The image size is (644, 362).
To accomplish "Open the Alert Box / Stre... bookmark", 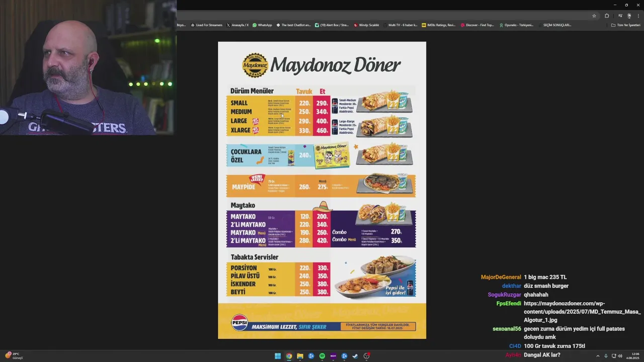I will 332,25.
